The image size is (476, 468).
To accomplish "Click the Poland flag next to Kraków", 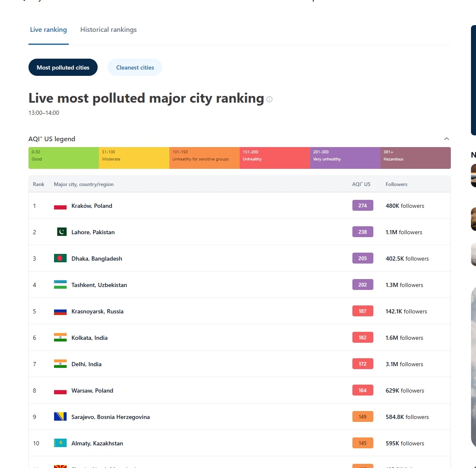I will click(x=60, y=206).
